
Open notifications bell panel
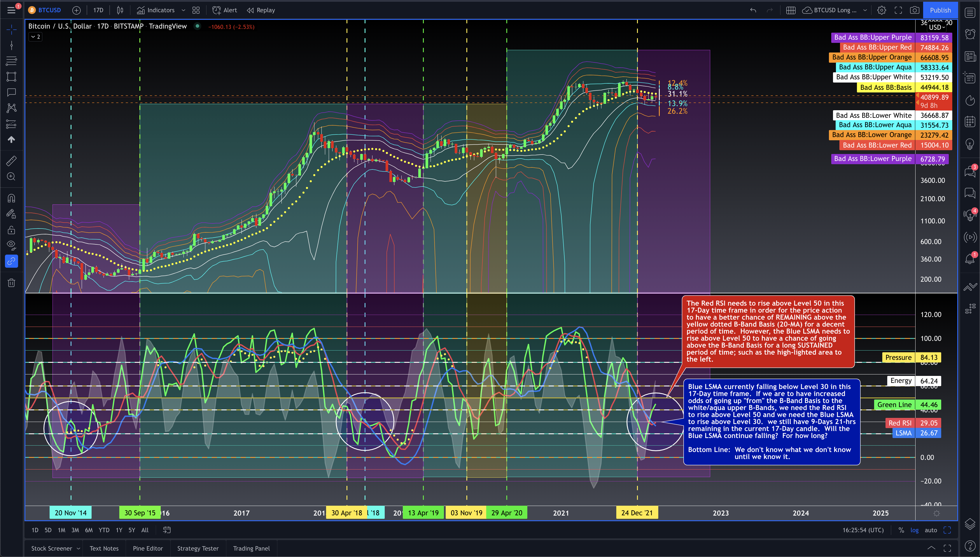(970, 259)
